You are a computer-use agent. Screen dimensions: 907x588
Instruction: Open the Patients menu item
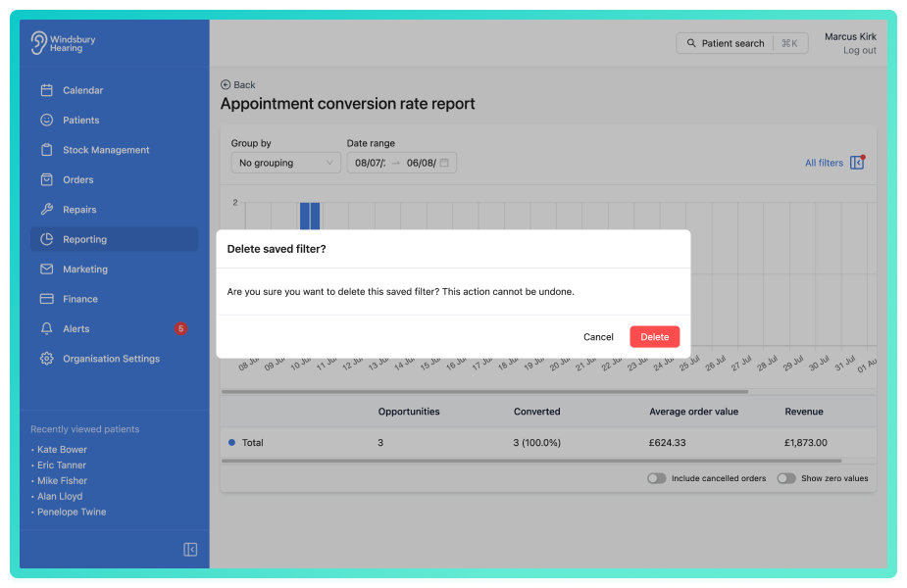click(x=115, y=120)
